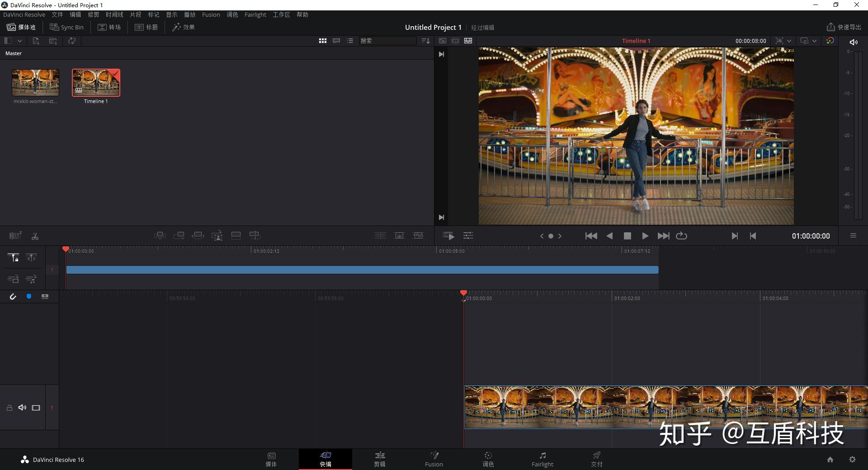Viewport: 868px width, 470px height.
Task: Open the Sync Bin panel
Action: point(66,27)
